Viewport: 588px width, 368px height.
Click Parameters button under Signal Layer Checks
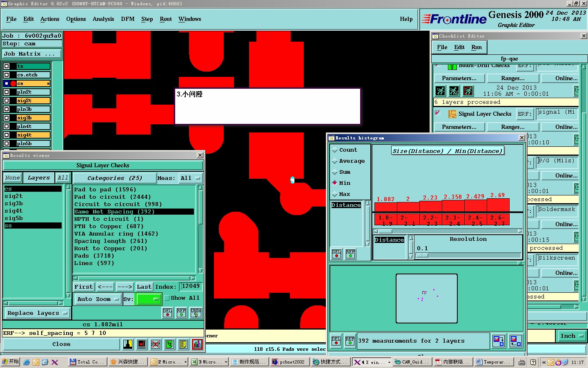(x=459, y=127)
